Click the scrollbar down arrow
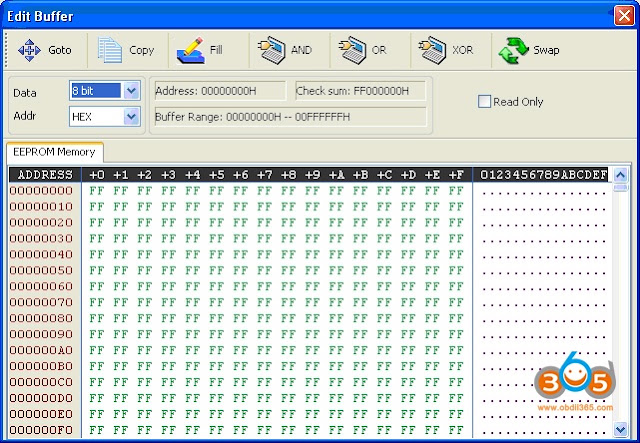640x443 pixels. pos(620,429)
